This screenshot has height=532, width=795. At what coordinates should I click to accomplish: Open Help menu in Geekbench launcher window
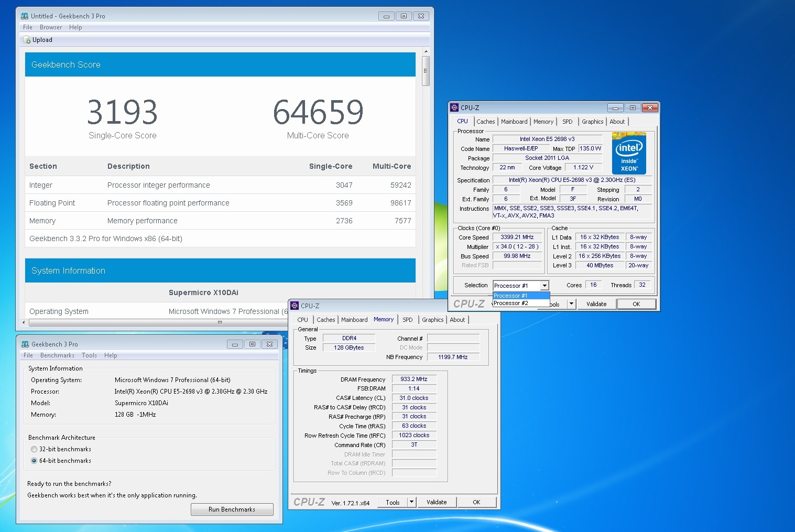[111, 355]
